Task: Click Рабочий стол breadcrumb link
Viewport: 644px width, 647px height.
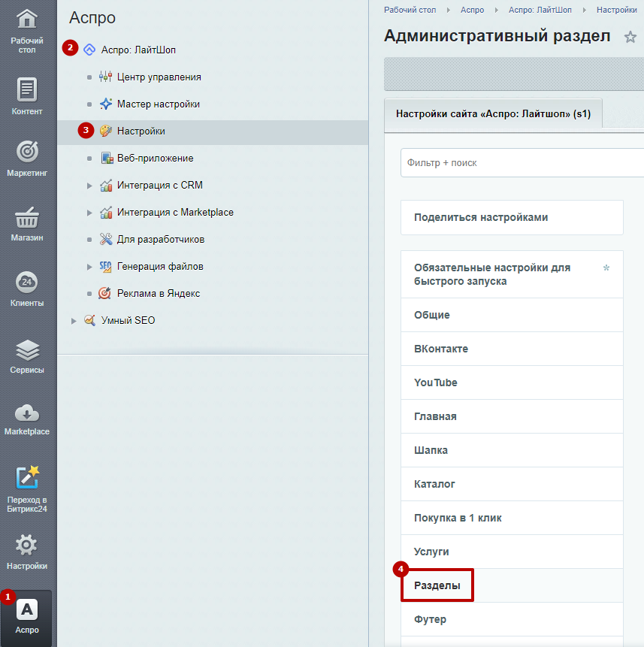Action: (x=410, y=10)
